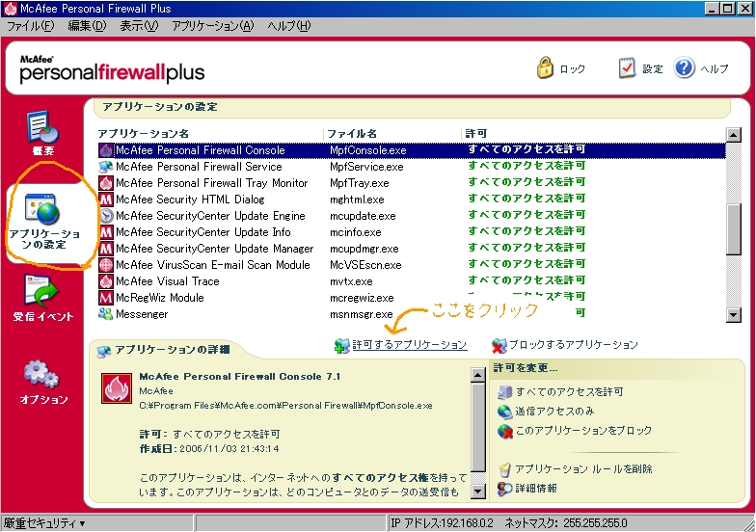Viewport: 756px width, 532px height.
Task: Open the ファイル(F) menu
Action: (x=30, y=26)
